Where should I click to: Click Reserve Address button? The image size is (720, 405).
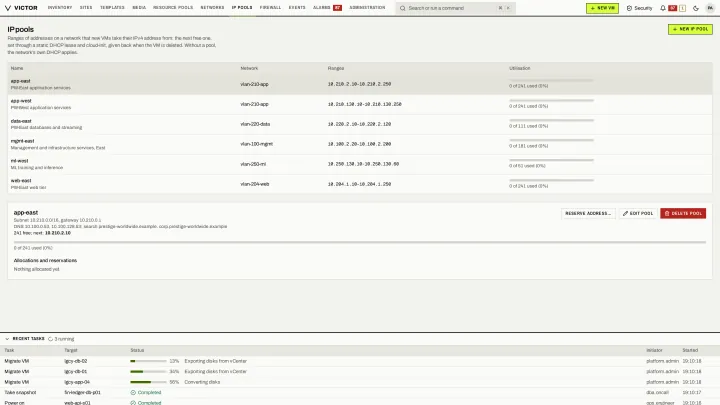(588, 214)
